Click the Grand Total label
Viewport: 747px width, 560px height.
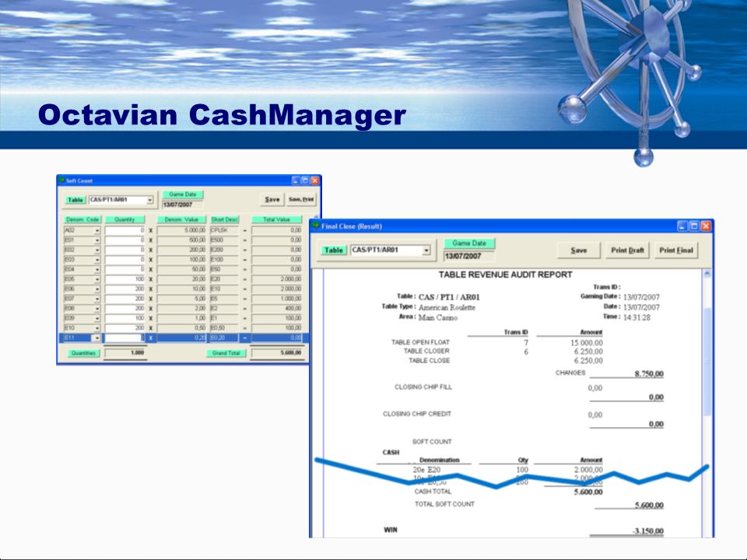[226, 353]
